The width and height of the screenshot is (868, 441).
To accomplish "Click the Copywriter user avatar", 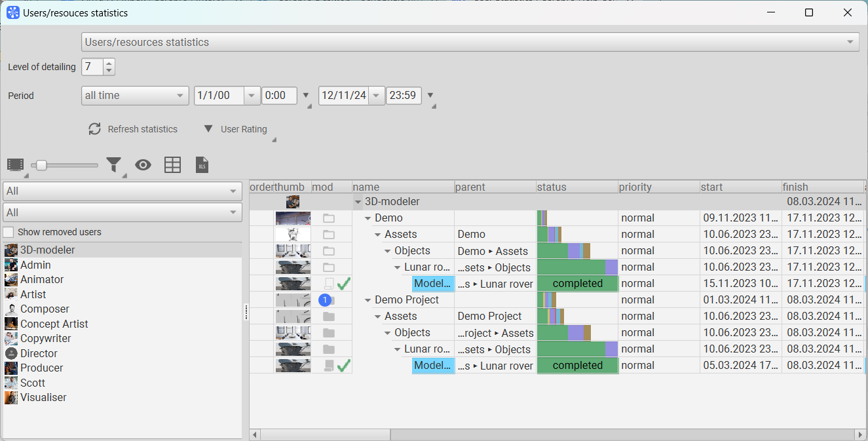I will coord(10,339).
